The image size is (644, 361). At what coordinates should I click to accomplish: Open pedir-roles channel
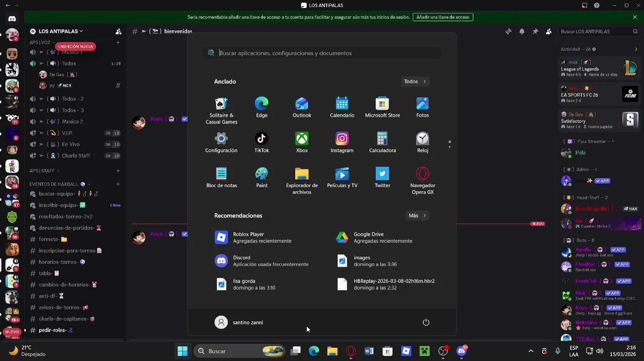[x=74, y=330]
